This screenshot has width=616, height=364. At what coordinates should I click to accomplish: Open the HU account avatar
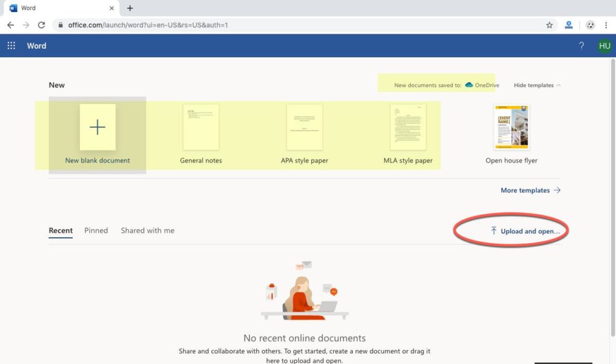coord(605,46)
